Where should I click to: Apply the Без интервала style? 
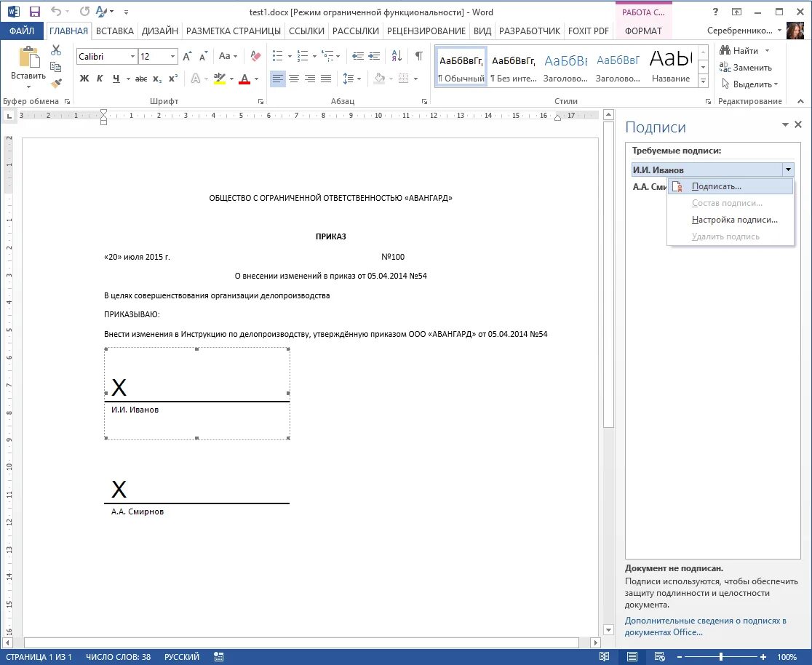click(514, 68)
